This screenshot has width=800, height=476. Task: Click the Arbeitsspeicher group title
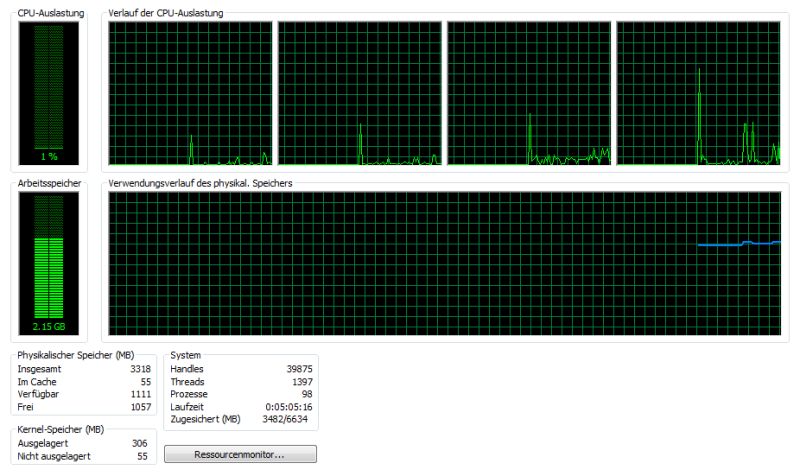(49, 183)
